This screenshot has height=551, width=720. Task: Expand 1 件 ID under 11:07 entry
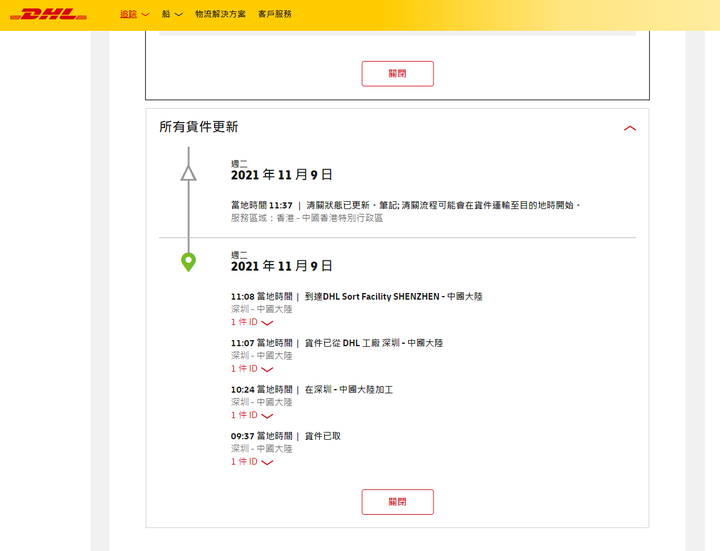pyautogui.click(x=252, y=369)
